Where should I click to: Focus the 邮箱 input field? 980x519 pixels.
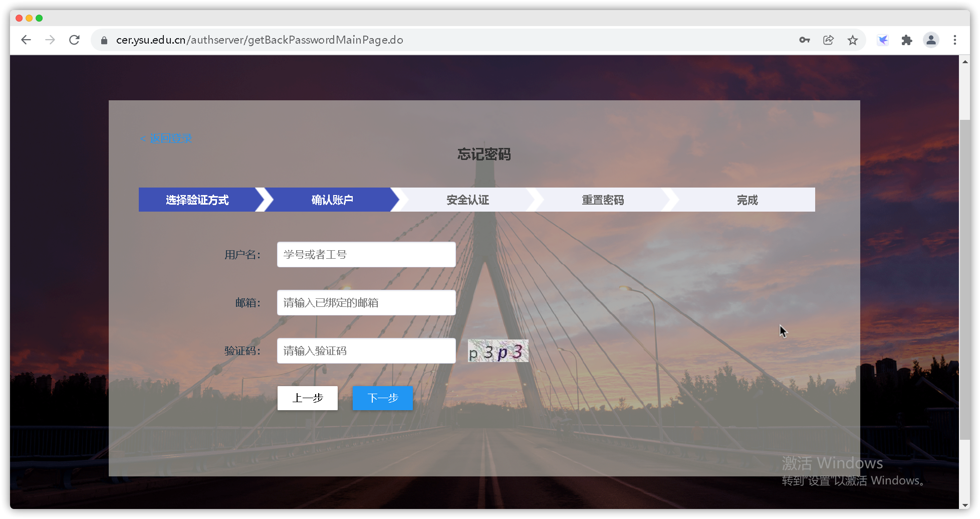(366, 303)
